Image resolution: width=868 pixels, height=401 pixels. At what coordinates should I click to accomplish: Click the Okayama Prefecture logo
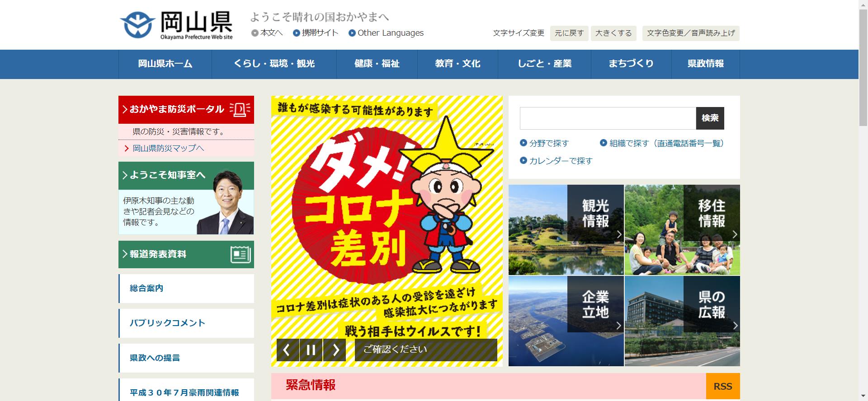click(x=176, y=25)
